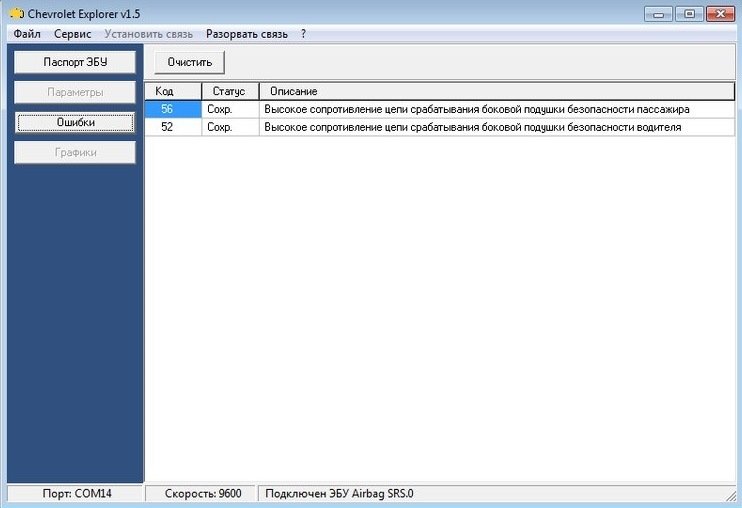
Task: Open the Паспорт ЭБУ section
Action: [x=75, y=62]
